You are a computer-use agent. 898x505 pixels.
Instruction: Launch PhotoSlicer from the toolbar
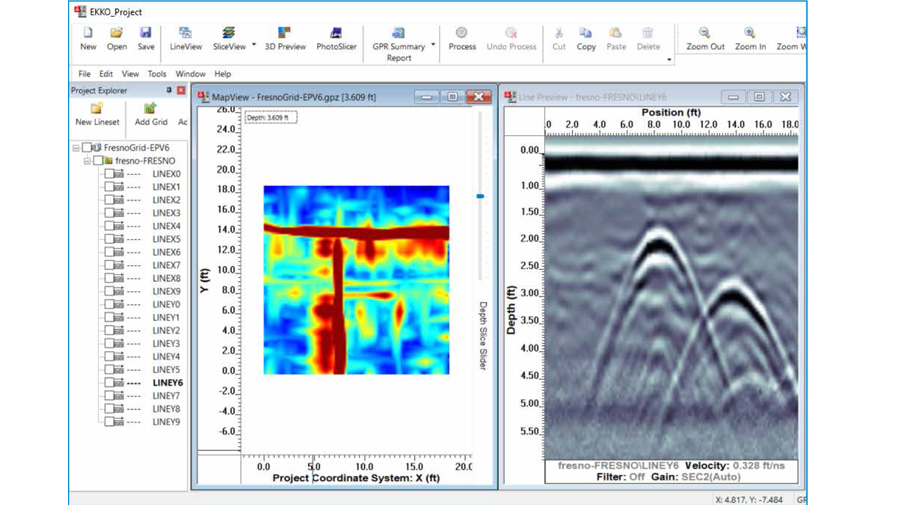336,38
